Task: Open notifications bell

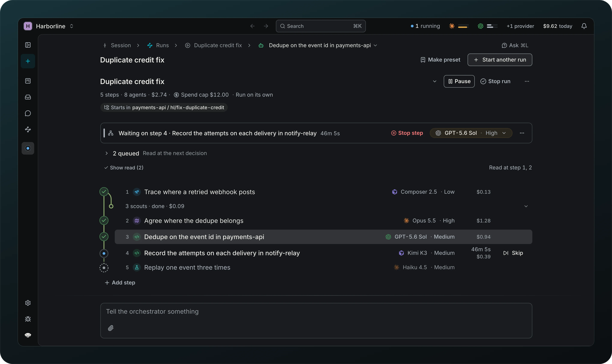Action: point(584,26)
